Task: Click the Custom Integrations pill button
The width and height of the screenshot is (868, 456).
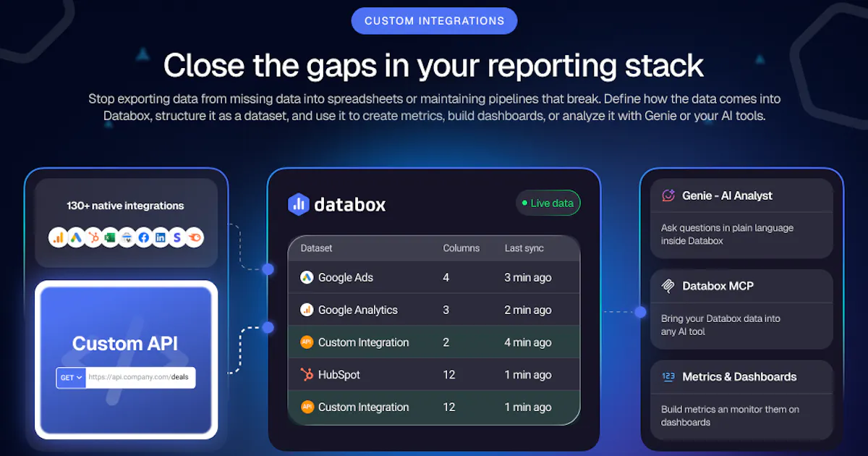Action: coord(434,21)
